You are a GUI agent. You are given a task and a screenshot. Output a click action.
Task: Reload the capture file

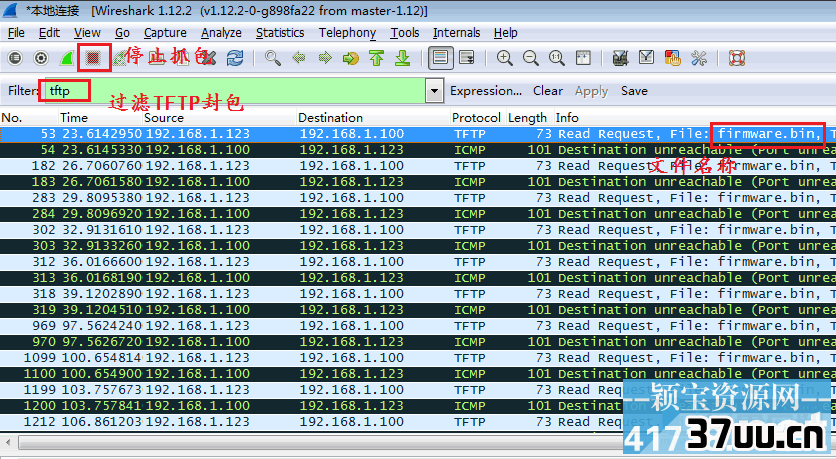tap(235, 58)
